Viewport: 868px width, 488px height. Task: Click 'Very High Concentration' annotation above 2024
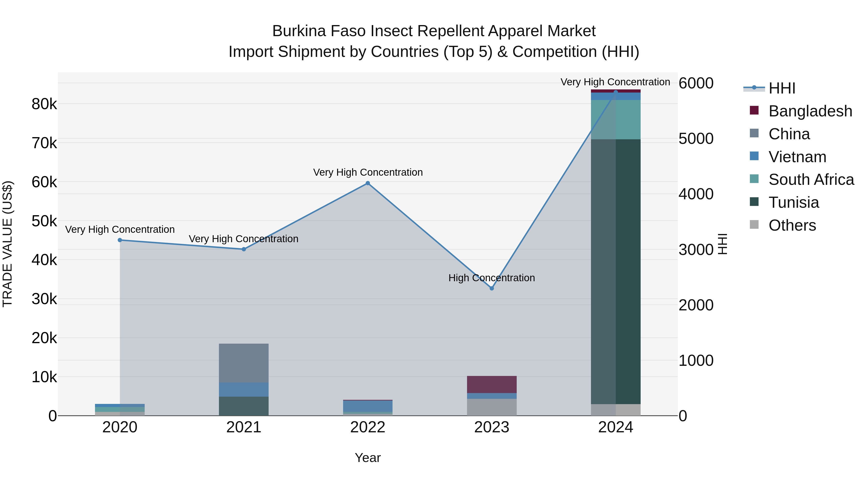tap(615, 82)
